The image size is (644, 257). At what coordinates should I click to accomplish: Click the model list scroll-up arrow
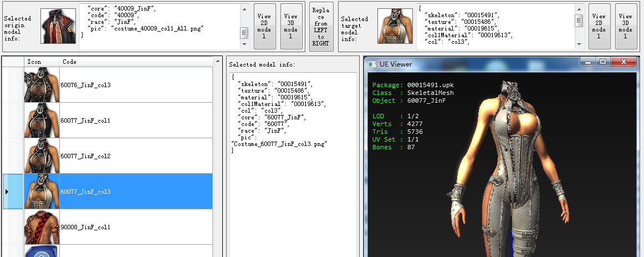pyautogui.click(x=218, y=61)
